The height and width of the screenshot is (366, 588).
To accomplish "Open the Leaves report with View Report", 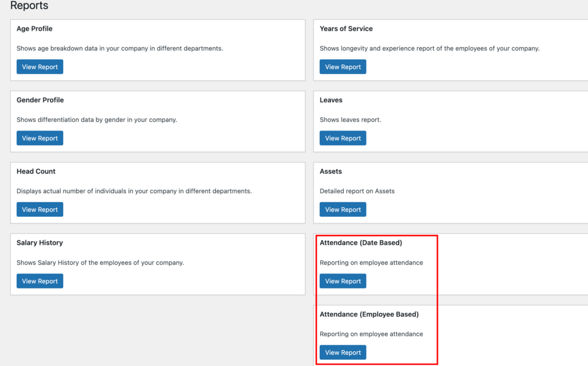I will 343,138.
